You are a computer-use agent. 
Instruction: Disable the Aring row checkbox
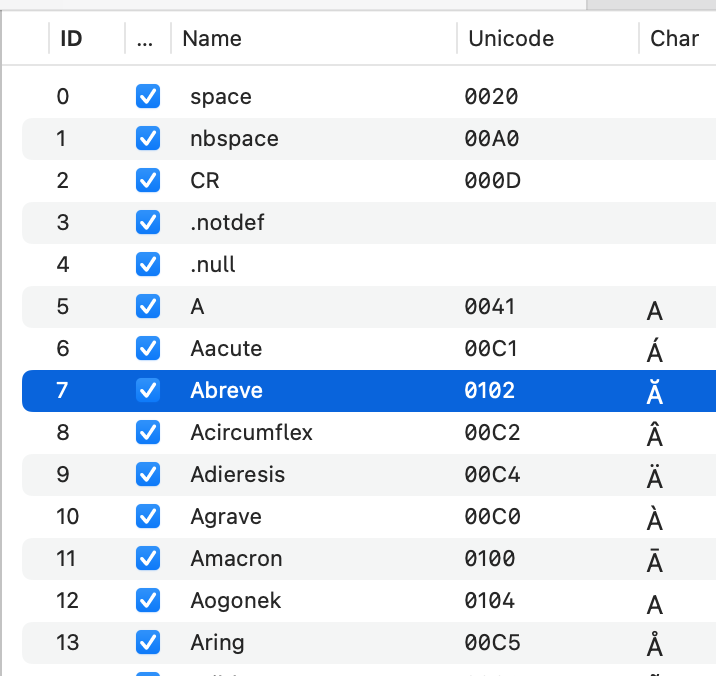[x=148, y=642]
